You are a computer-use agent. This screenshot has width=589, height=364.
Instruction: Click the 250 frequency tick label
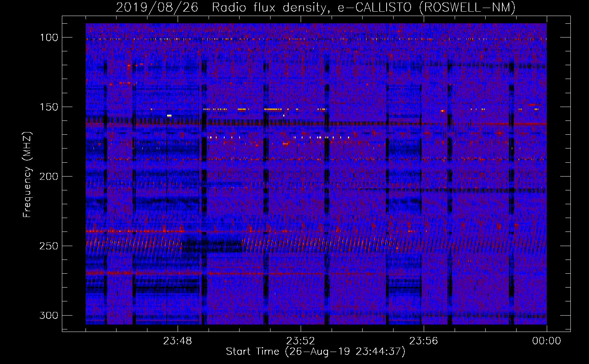49,246
